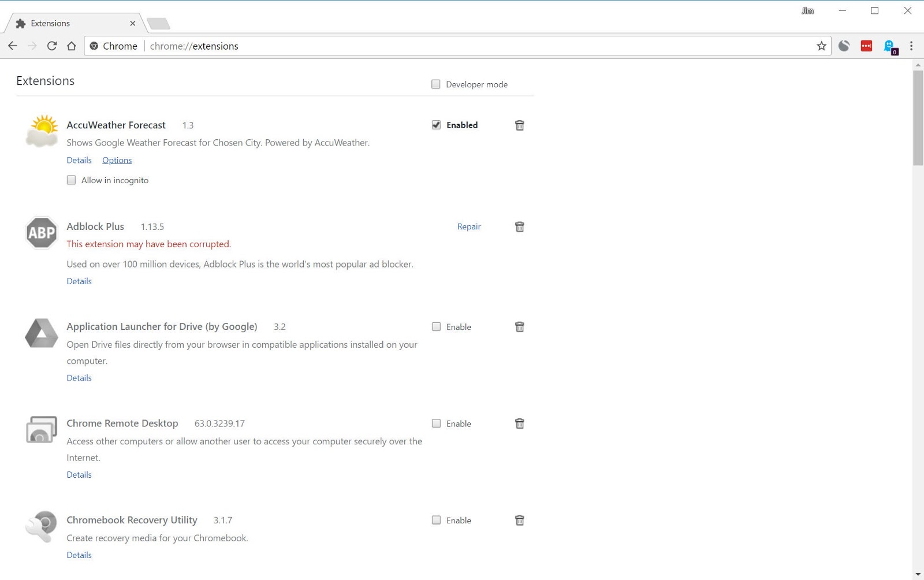Open the home page with the house icon

pyautogui.click(x=72, y=46)
